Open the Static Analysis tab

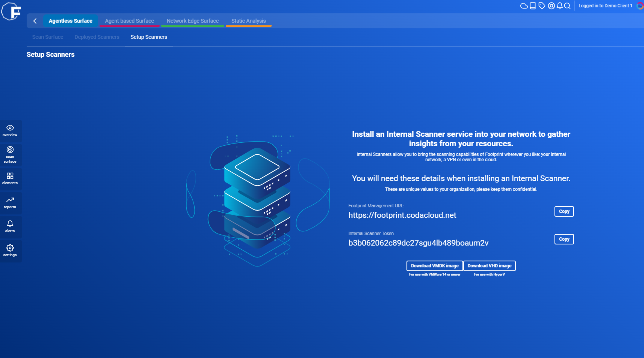click(248, 21)
